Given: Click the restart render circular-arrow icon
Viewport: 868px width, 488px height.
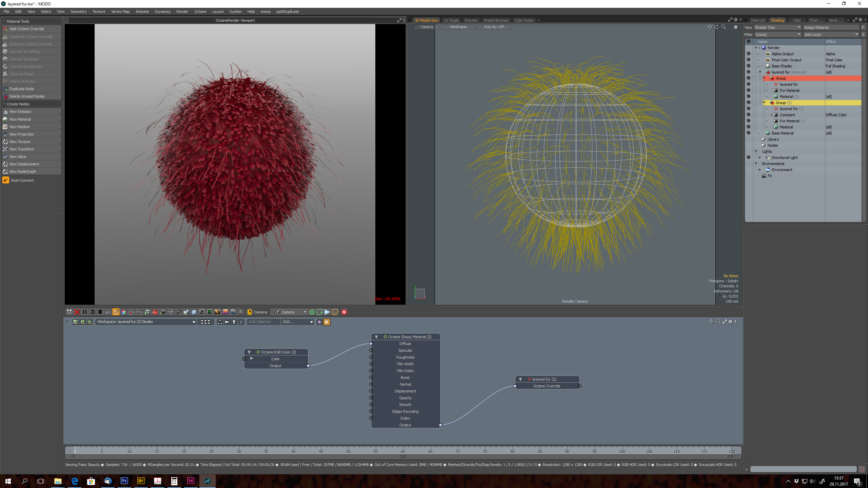Looking at the screenshot, I should pos(93,312).
